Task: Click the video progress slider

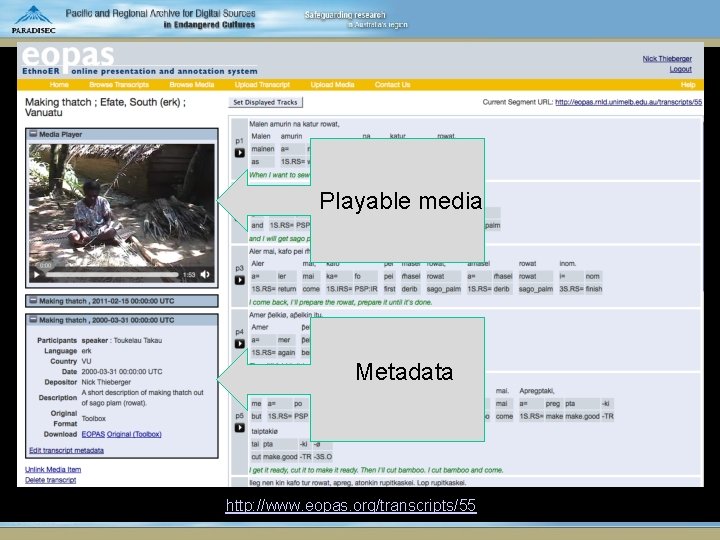Action: coord(112,275)
